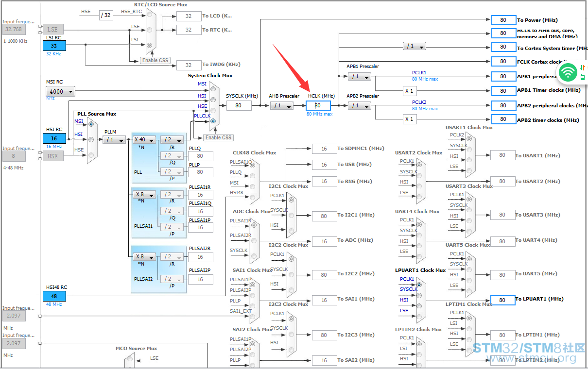Click the 32.768 LSE input frequency field

point(14,29)
